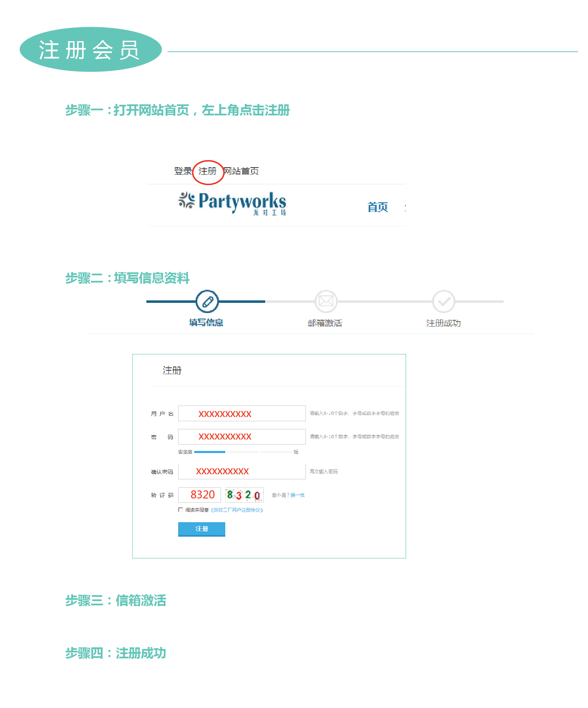The height and width of the screenshot is (708, 588).
Task: Click the 安全度 password strength bar
Action: [243, 452]
